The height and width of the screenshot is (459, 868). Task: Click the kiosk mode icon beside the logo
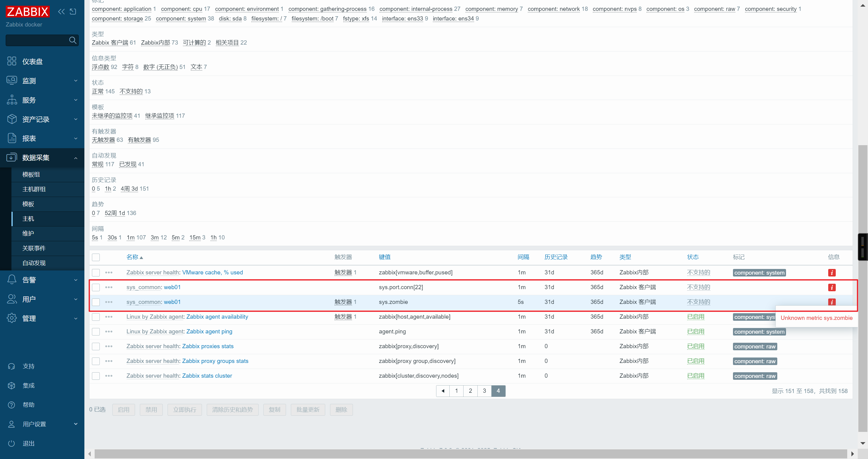[73, 11]
